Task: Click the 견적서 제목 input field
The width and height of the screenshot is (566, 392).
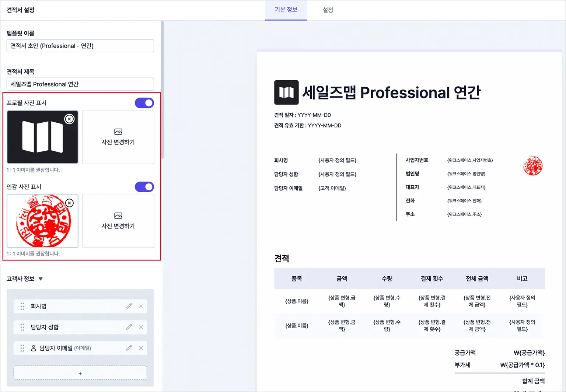Action: (80, 84)
